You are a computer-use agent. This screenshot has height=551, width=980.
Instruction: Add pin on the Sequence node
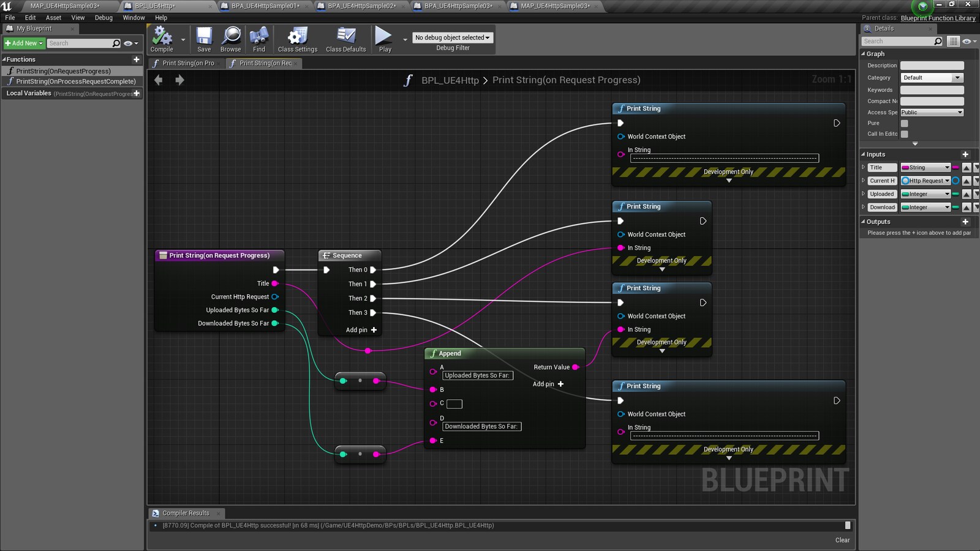pyautogui.click(x=361, y=329)
